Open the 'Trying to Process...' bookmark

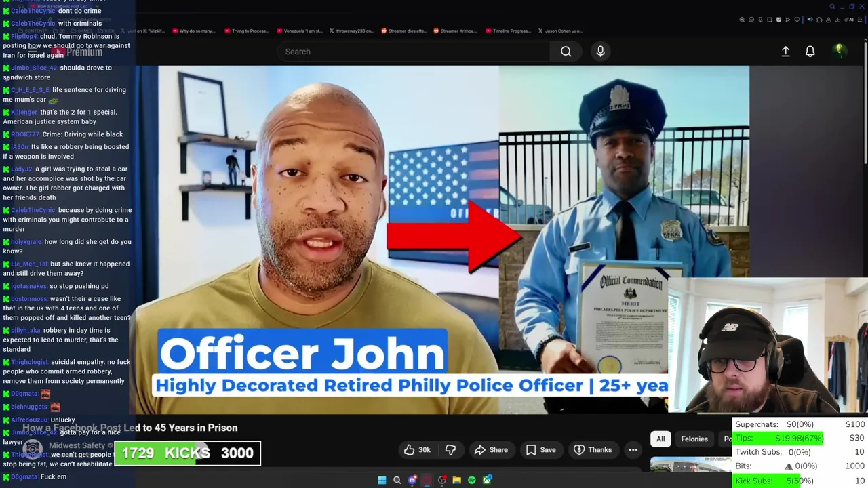(248, 30)
